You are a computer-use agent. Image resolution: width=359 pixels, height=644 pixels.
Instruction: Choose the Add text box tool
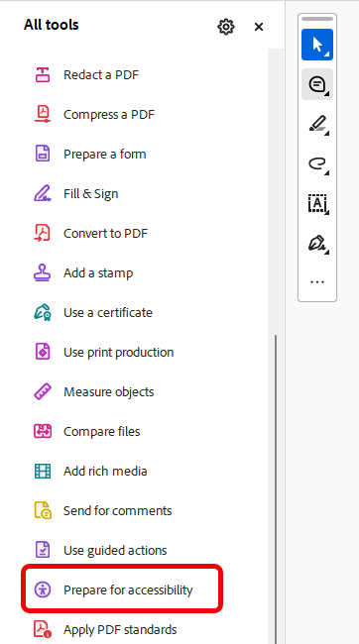pyautogui.click(x=317, y=204)
